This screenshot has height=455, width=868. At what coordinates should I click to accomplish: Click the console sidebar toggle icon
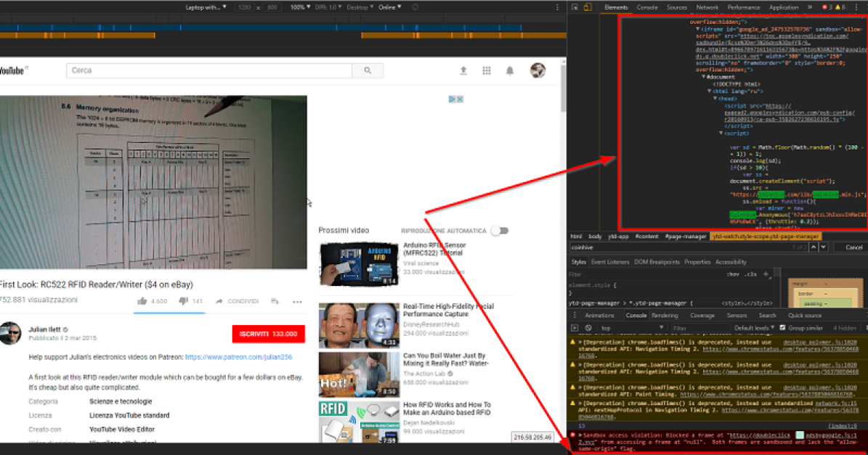[x=575, y=328]
